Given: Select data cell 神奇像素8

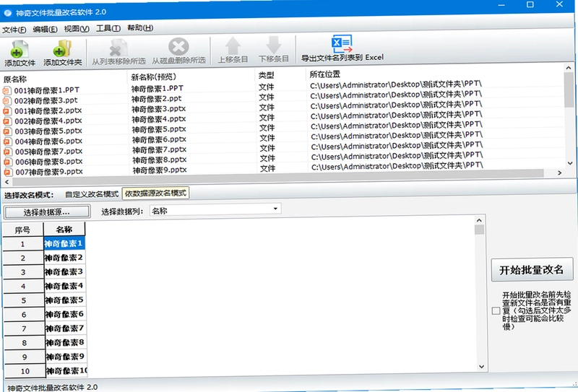Looking at the screenshot, I should 66,343.
